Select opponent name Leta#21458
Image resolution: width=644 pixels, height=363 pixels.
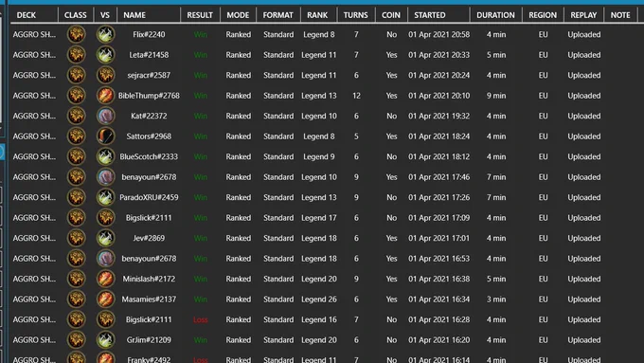[149, 55]
